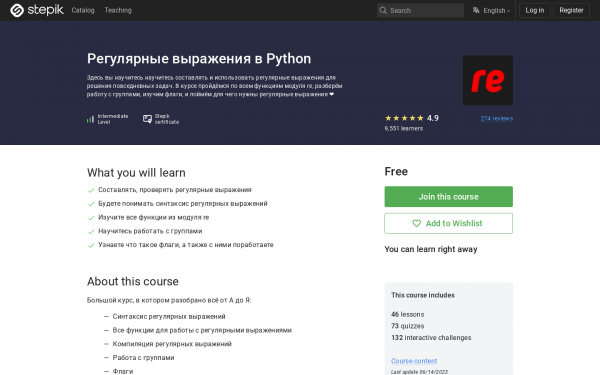Click 'Работа с группами' bullet
The image size is (600, 375).
143,358
